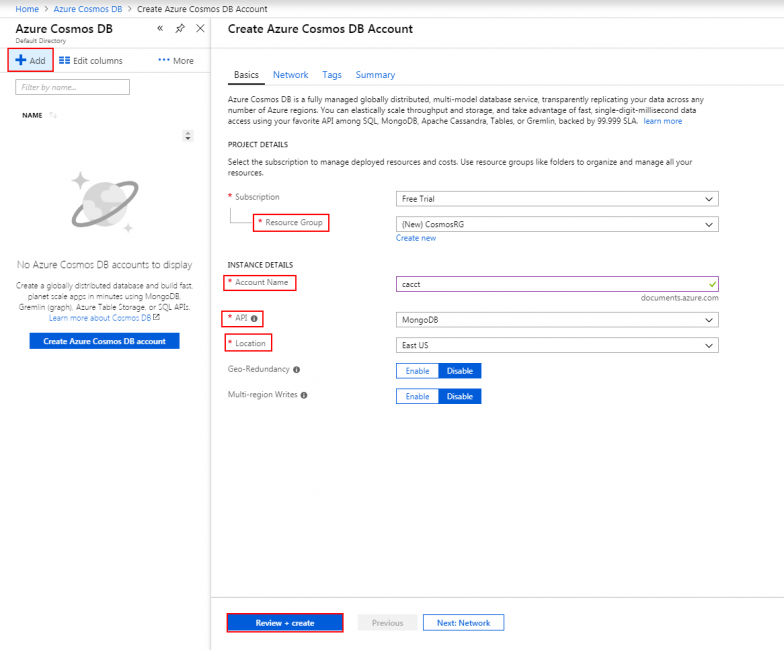Pin the Azure Cosmos DB blade
Image resolution: width=784 pixels, height=650 pixels.
pyautogui.click(x=180, y=29)
